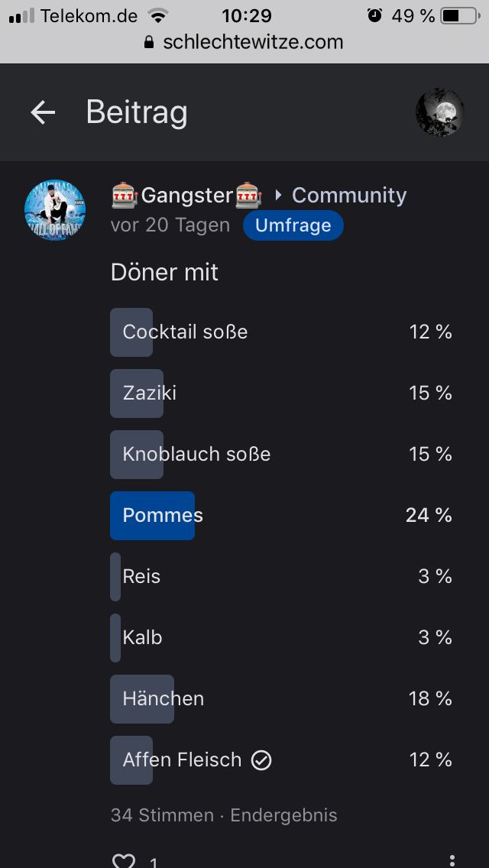Viewport: 489px width, 868px height.
Task: Tap the Umfrage tag badge
Action: (x=293, y=225)
